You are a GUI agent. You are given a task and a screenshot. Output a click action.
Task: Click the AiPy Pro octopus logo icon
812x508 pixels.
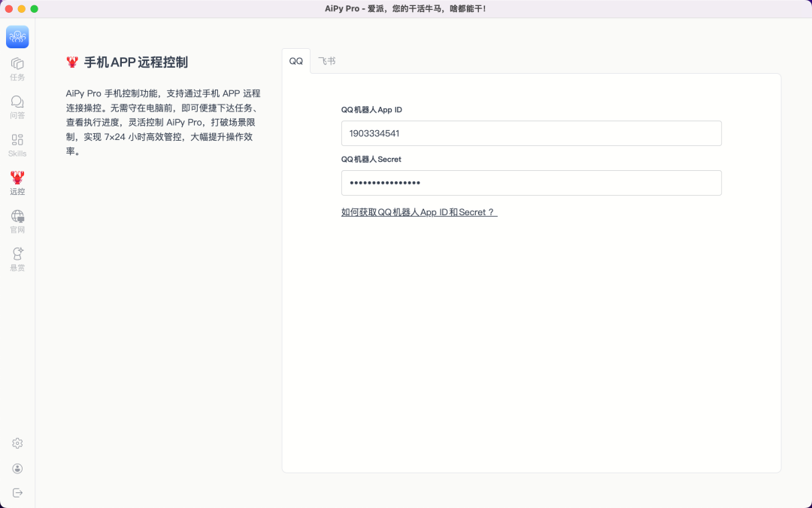(x=17, y=36)
